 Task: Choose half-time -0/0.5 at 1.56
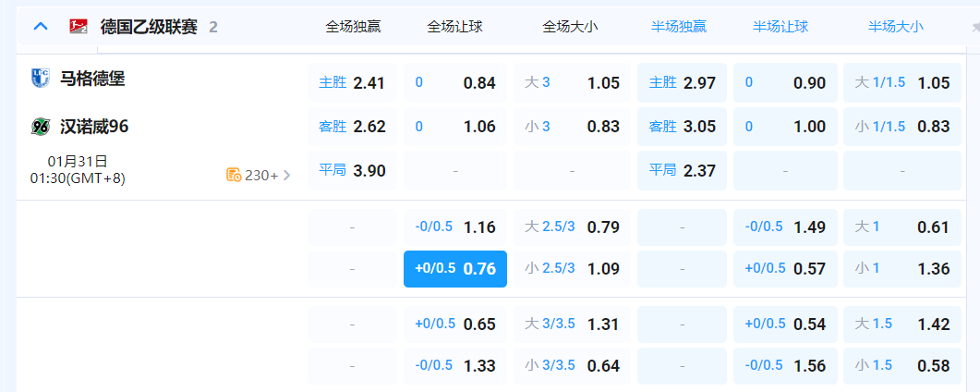(785, 366)
